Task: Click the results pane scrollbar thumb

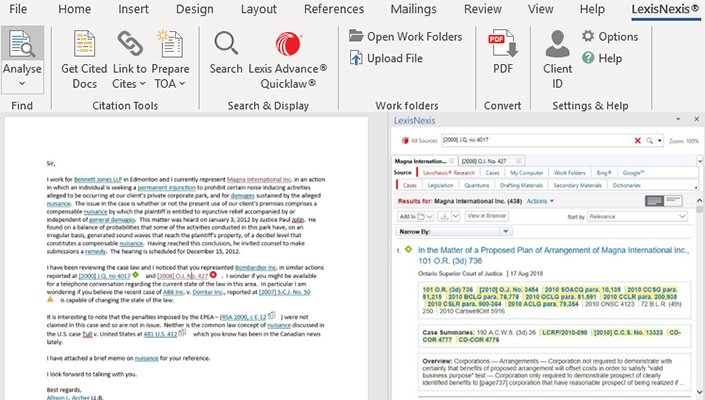Action: [x=699, y=209]
